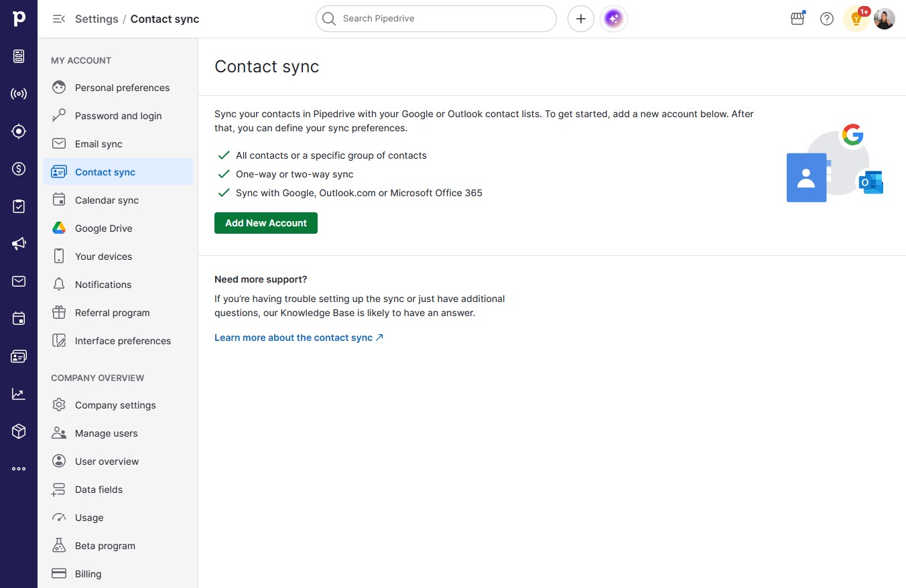
Task: Go to the Usage page
Action: pos(118,518)
